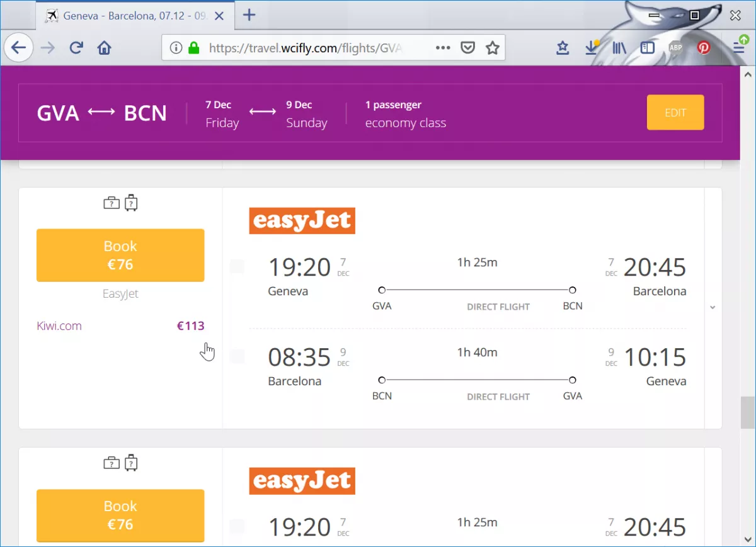Book €76 button in the bottom card
This screenshot has height=547, width=756.
click(120, 515)
